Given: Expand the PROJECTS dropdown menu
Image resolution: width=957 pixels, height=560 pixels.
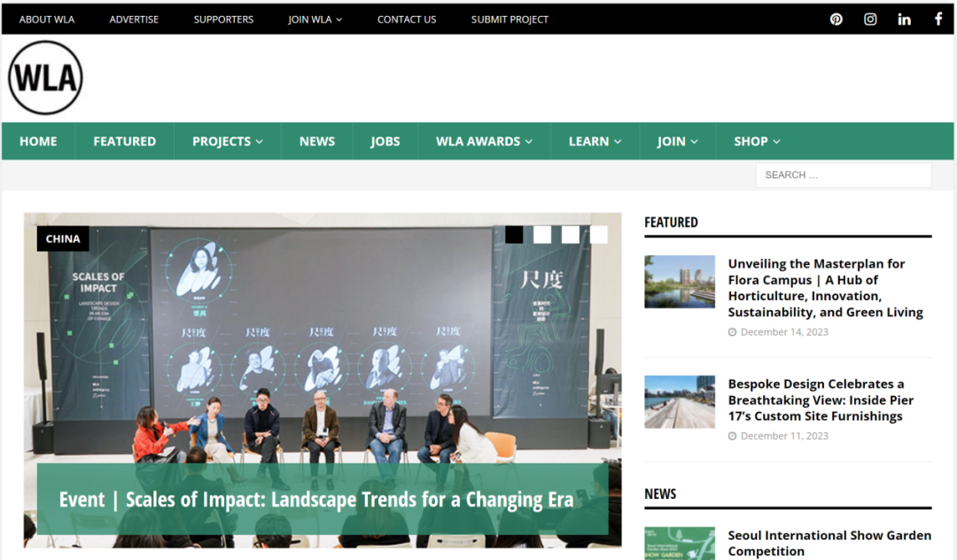Looking at the screenshot, I should pyautogui.click(x=228, y=142).
